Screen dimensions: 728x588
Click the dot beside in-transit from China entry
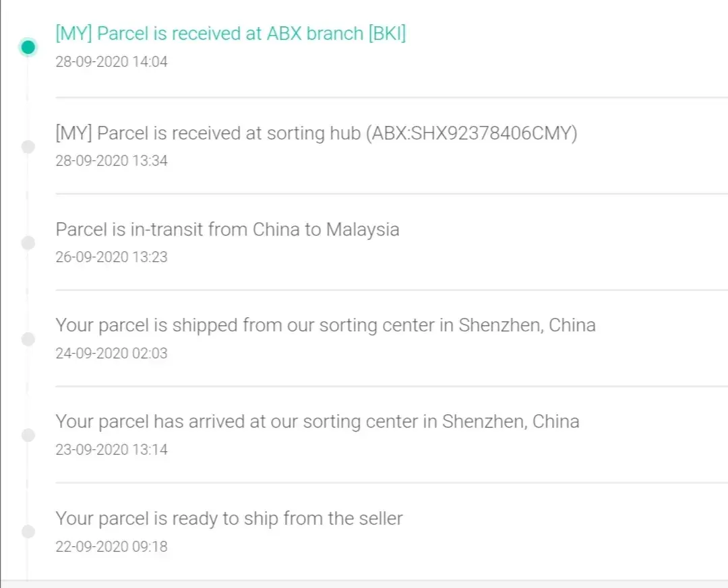point(28,242)
